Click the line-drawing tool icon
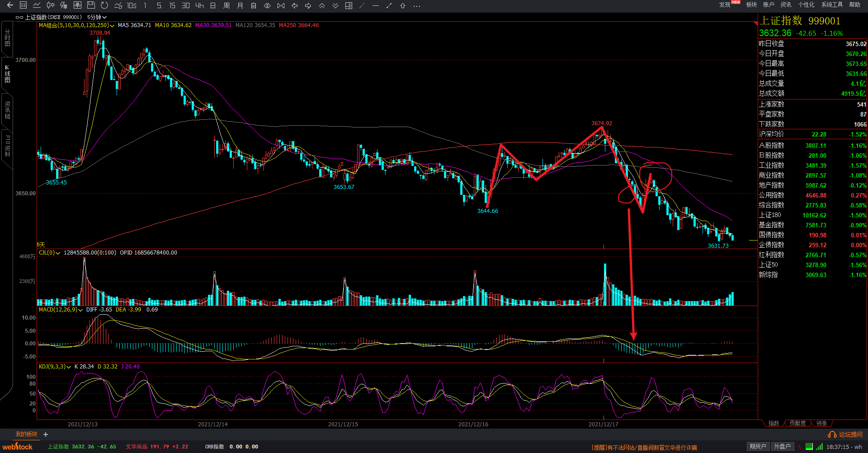Screen dimensions: 868x453 click(389, 5)
